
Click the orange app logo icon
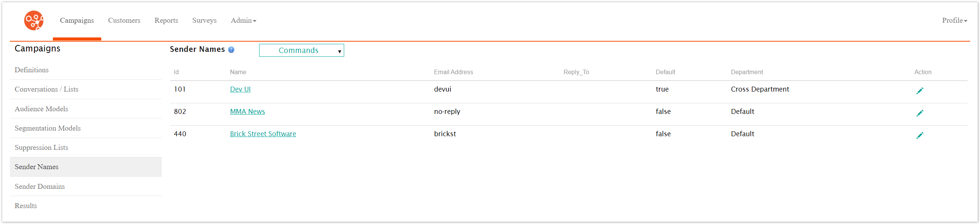coord(34,20)
